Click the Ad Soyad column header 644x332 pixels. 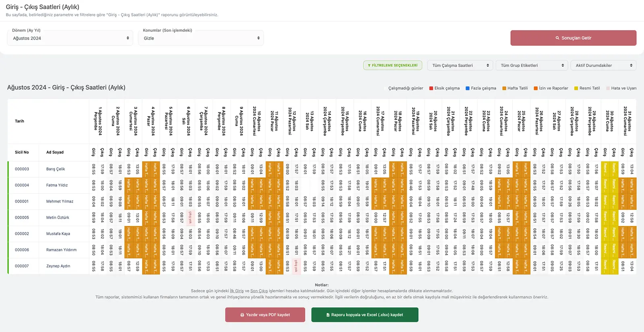point(55,152)
